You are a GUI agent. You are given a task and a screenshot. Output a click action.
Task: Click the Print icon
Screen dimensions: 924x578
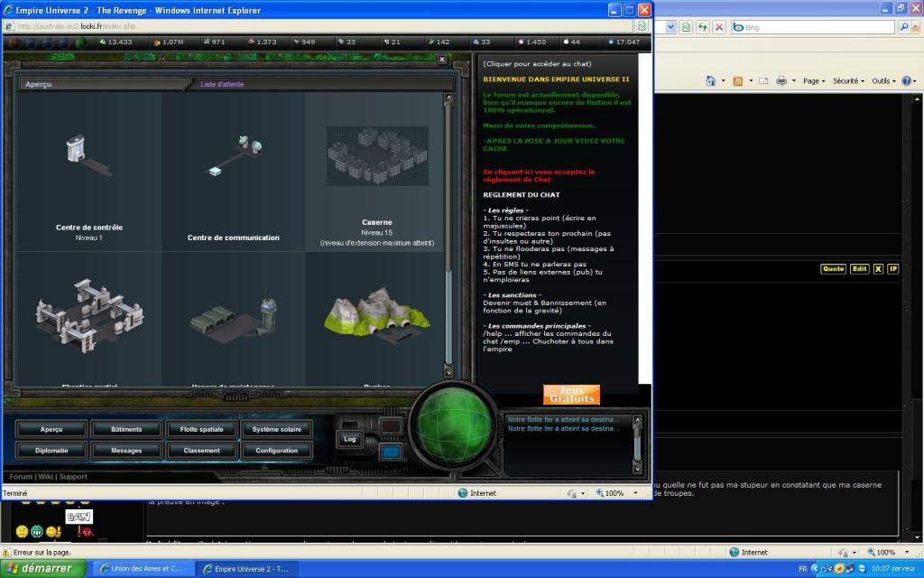point(781,80)
